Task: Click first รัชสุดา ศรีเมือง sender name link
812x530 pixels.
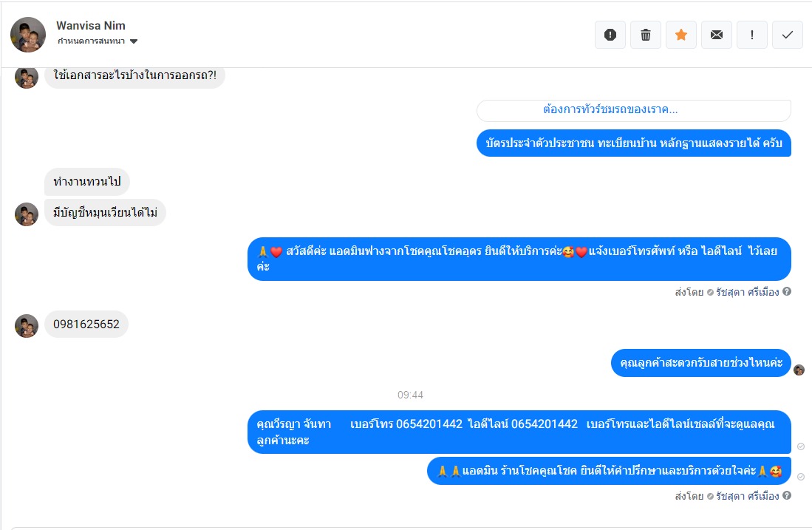Action: [747, 292]
